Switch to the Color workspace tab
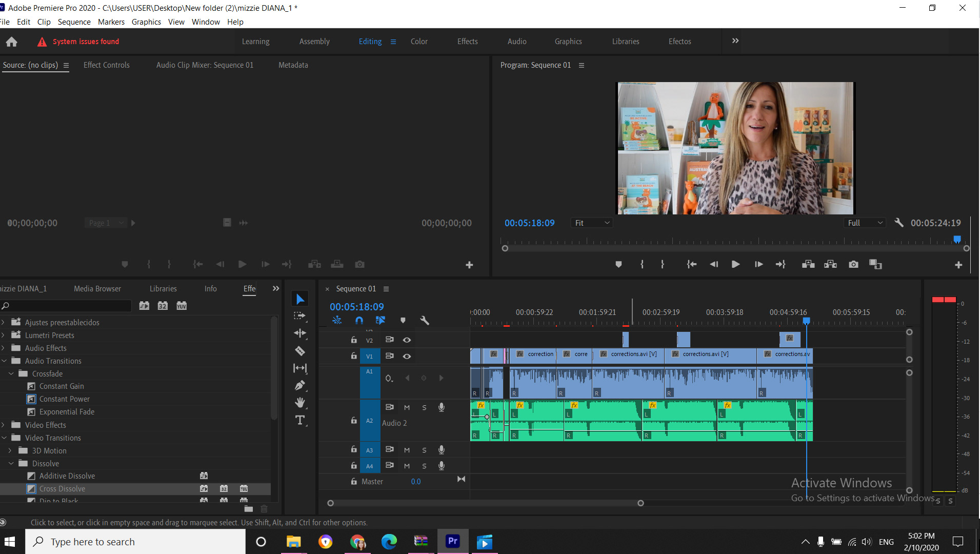Image resolution: width=980 pixels, height=554 pixels. [x=418, y=42]
